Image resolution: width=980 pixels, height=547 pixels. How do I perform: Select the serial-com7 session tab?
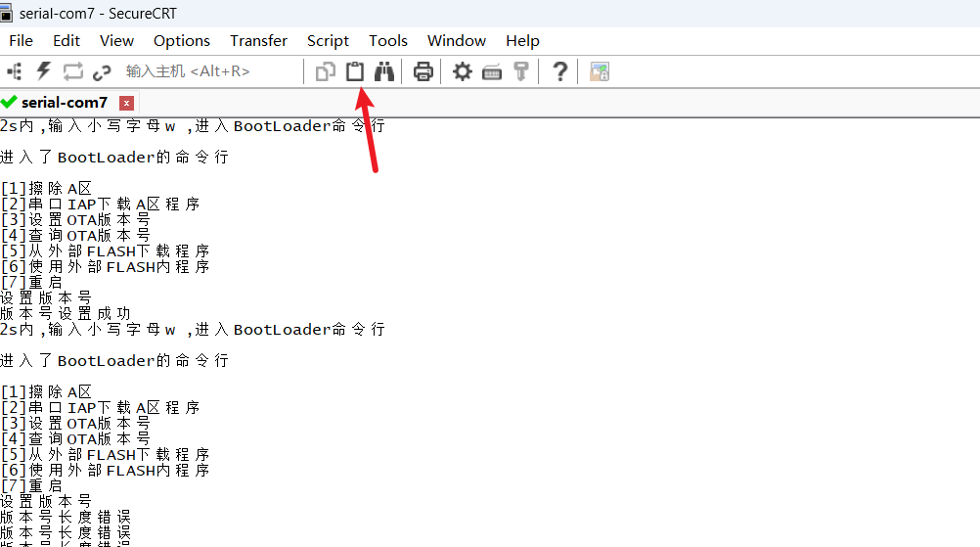[x=64, y=102]
